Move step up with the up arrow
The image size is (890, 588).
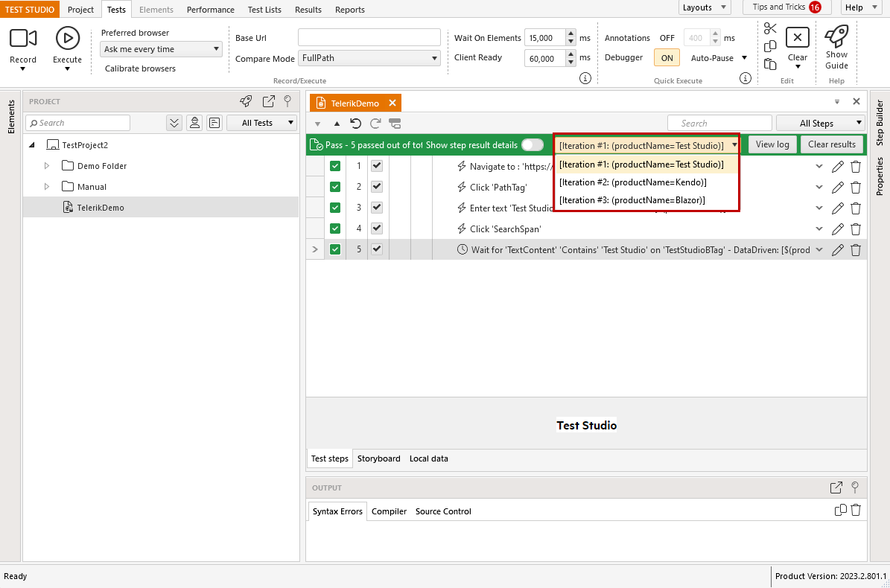click(337, 124)
